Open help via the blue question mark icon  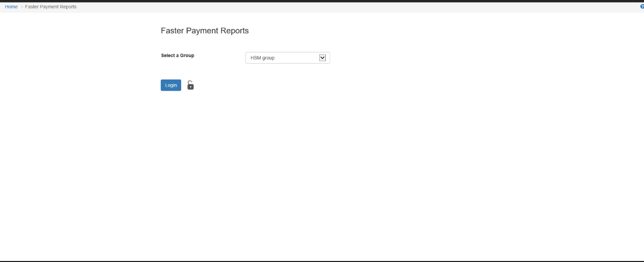(642, 7)
